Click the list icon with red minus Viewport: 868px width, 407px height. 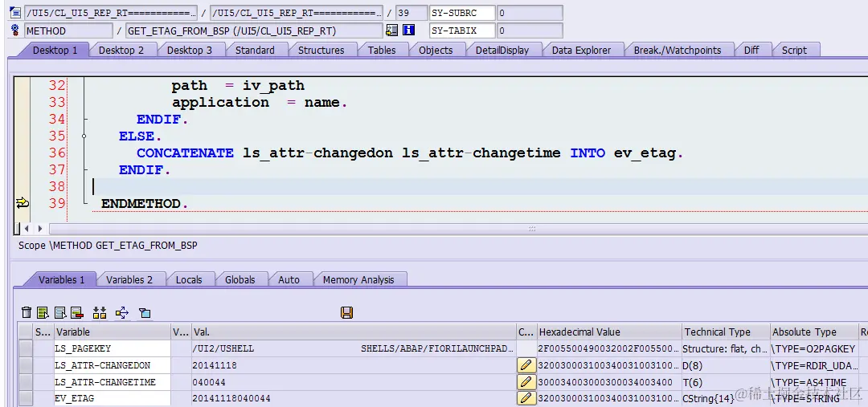[x=77, y=313]
